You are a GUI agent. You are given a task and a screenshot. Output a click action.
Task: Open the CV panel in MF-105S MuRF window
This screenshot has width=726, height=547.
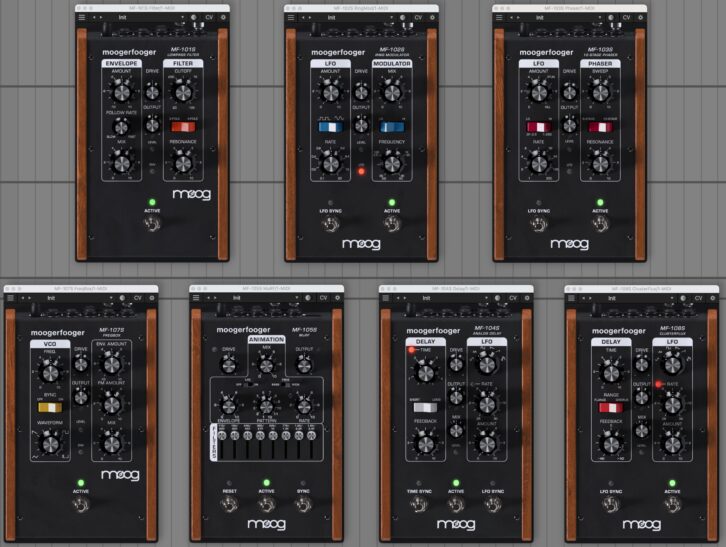pyautogui.click(x=323, y=297)
